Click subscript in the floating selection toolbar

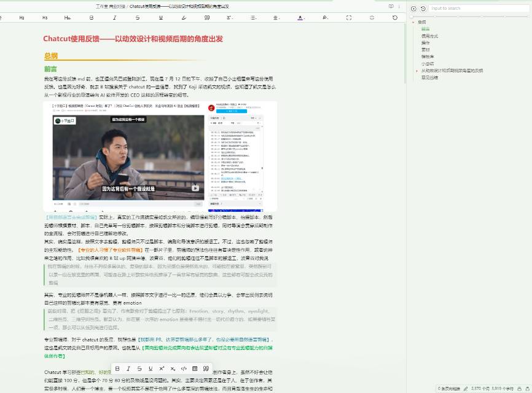coord(173,368)
